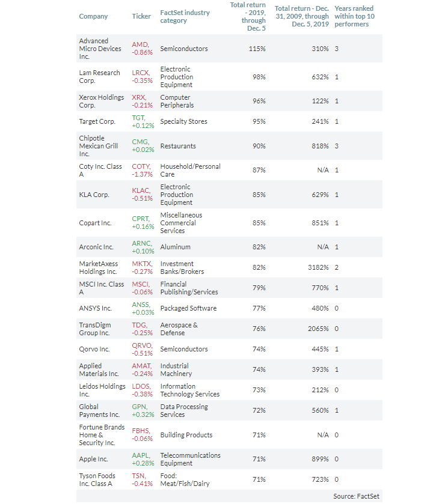Open the QRVO ticker link
436x504 pixels.
click(x=142, y=345)
